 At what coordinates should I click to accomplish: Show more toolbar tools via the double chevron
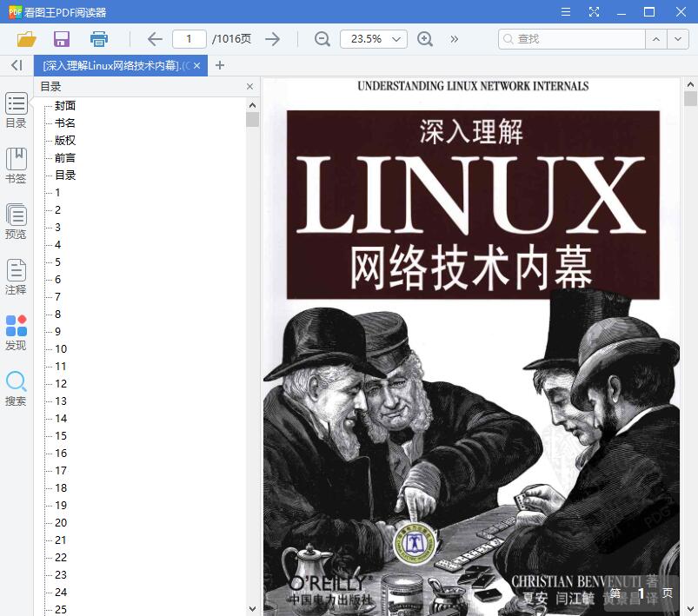click(x=454, y=39)
